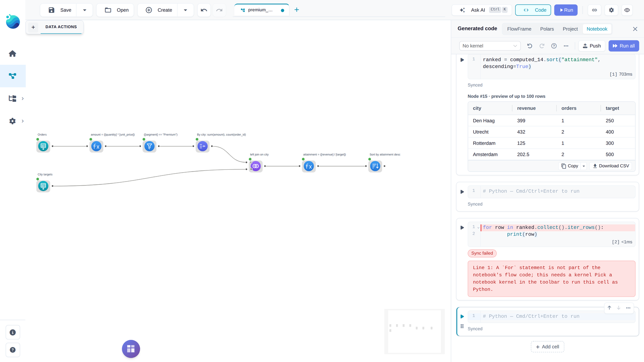The image size is (644, 362).
Task: Open the settings gear in the sidebar
Action: click(x=13, y=121)
